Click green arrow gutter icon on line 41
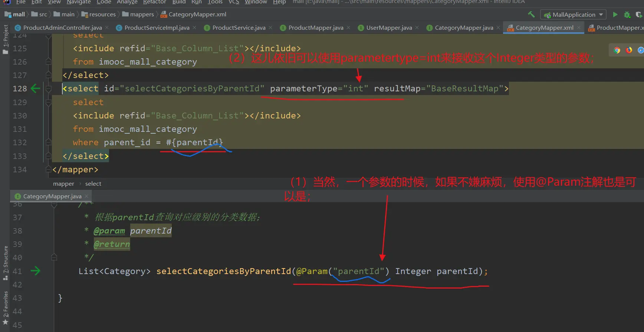This screenshot has width=644, height=332. [36, 271]
